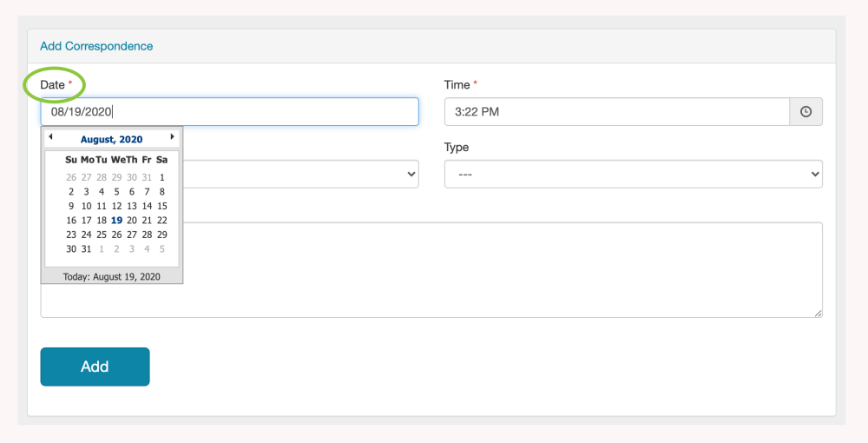Select August 19 in the calendar

[x=116, y=221]
